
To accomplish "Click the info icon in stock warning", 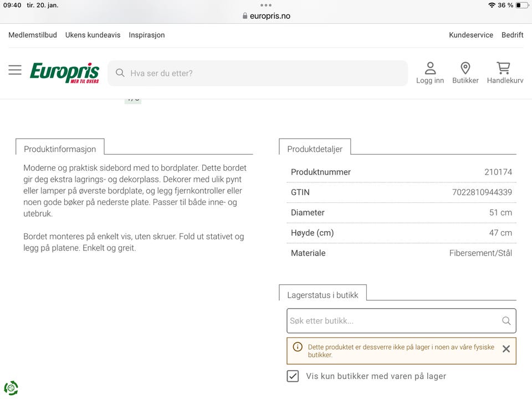I will [x=298, y=347].
